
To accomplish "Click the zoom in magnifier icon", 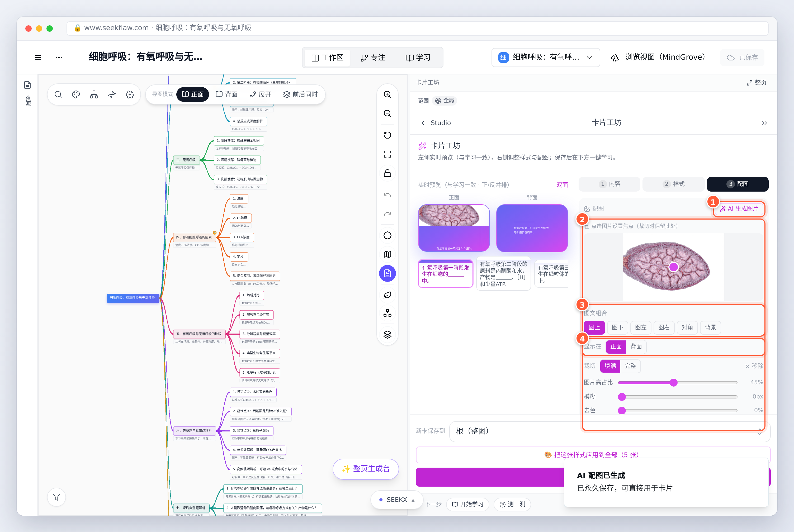I will (387, 94).
